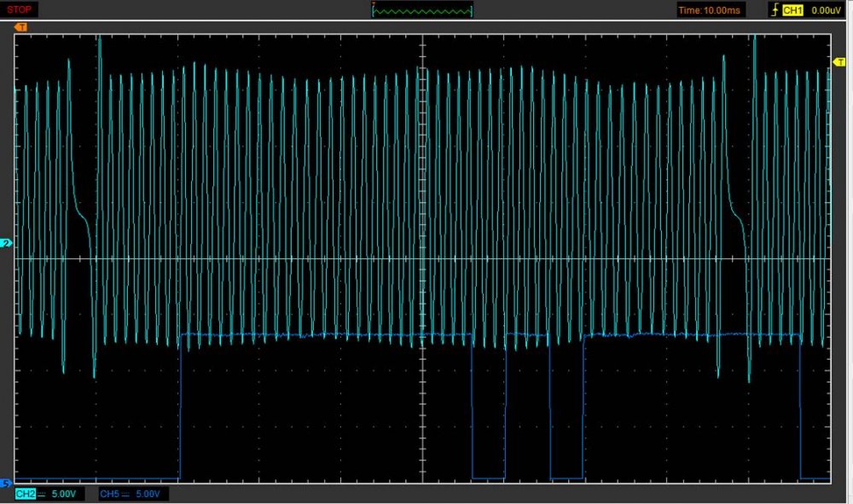The height and width of the screenshot is (504, 853).
Task: Click the yellow trigger level T marker
Action: point(838,61)
